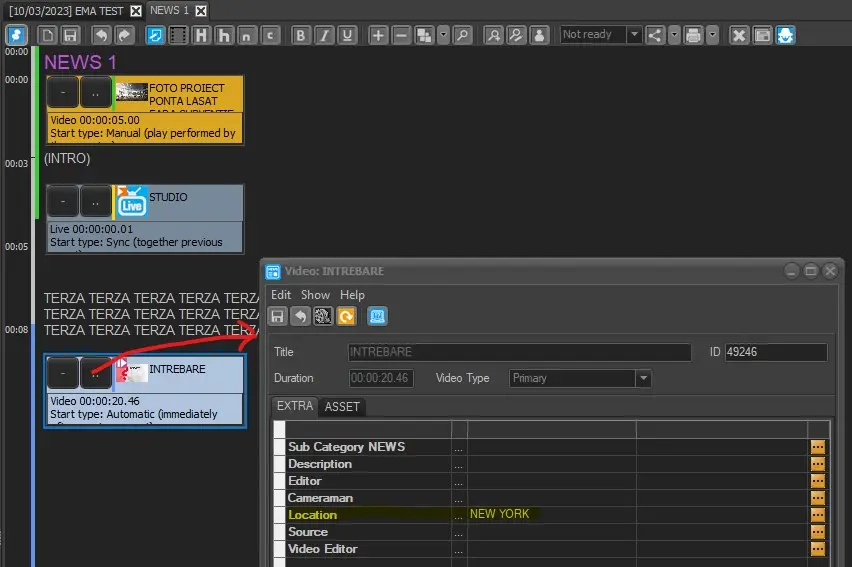Open the dropdown arrow beside printer icon
Screen dimensions: 852x567
(712, 35)
